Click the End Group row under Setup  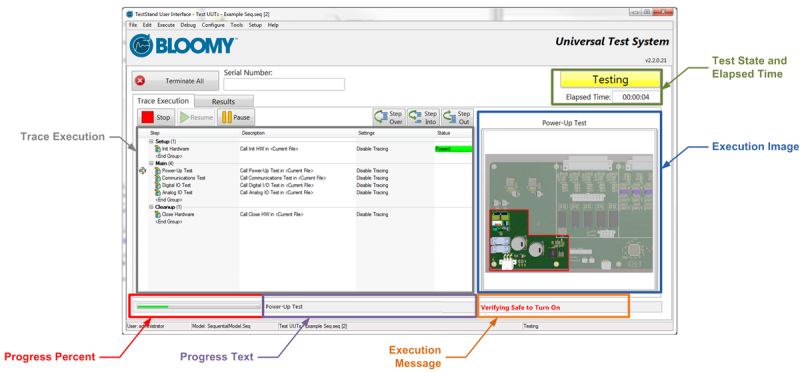168,156
